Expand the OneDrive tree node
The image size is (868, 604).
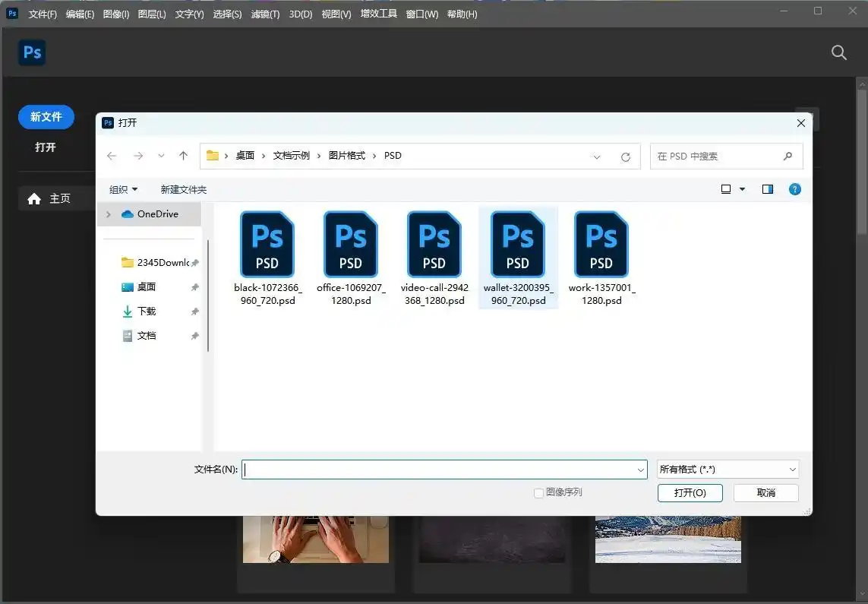pos(109,214)
